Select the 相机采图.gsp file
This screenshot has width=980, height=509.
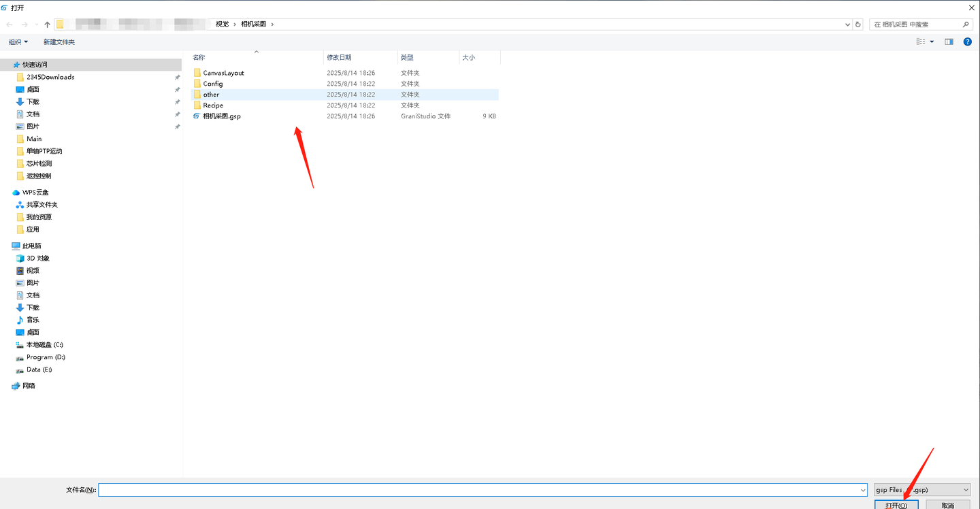222,116
